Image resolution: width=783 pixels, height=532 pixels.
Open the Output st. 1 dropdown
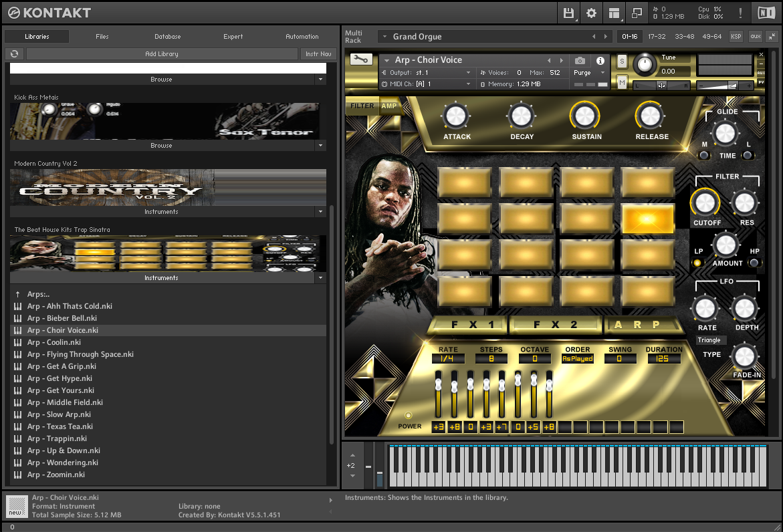(x=426, y=72)
